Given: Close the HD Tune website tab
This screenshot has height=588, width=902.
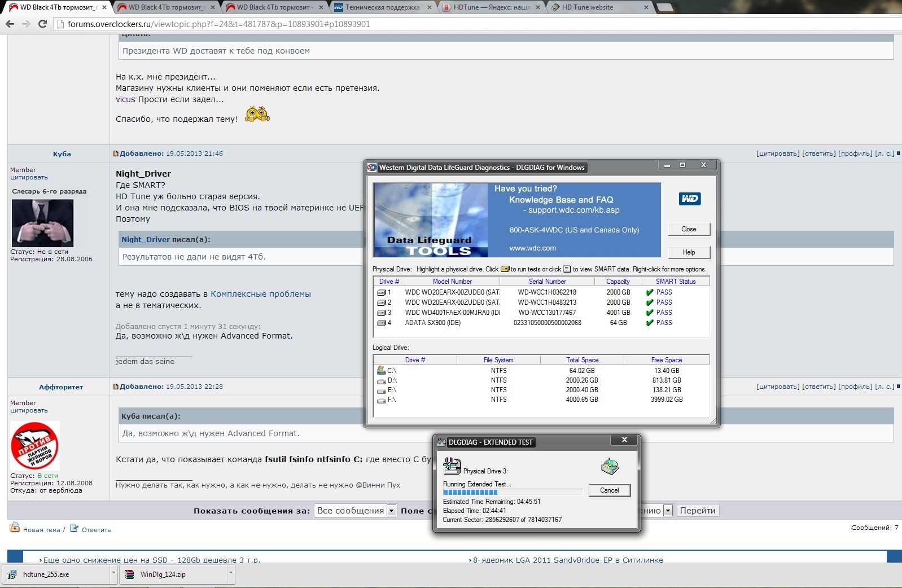Looking at the screenshot, I should [646, 7].
